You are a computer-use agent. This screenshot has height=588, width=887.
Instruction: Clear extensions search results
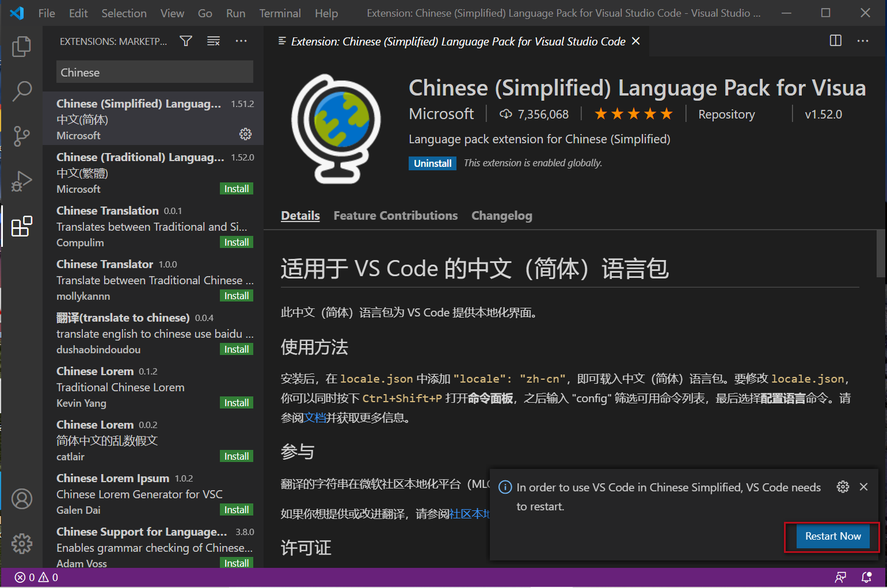(x=214, y=41)
